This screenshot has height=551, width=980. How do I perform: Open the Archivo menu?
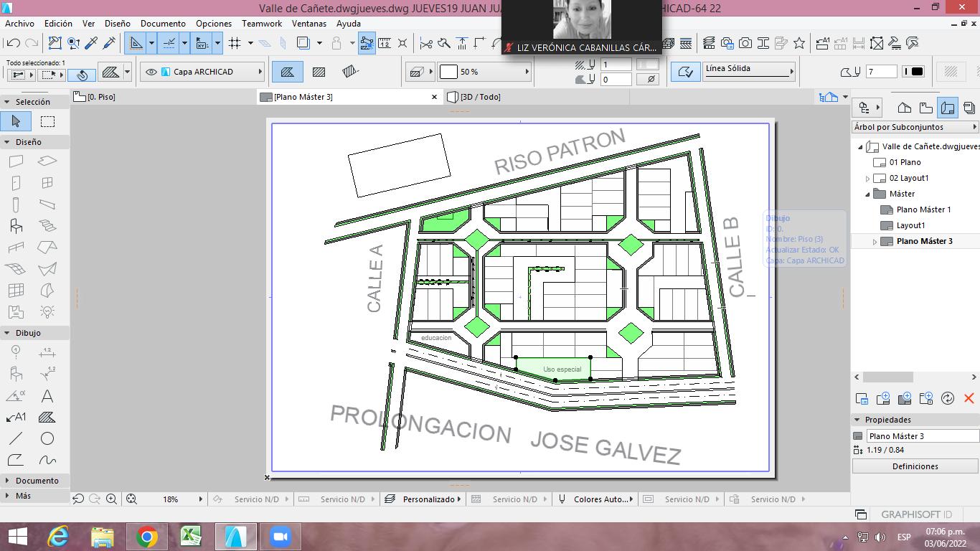[19, 24]
